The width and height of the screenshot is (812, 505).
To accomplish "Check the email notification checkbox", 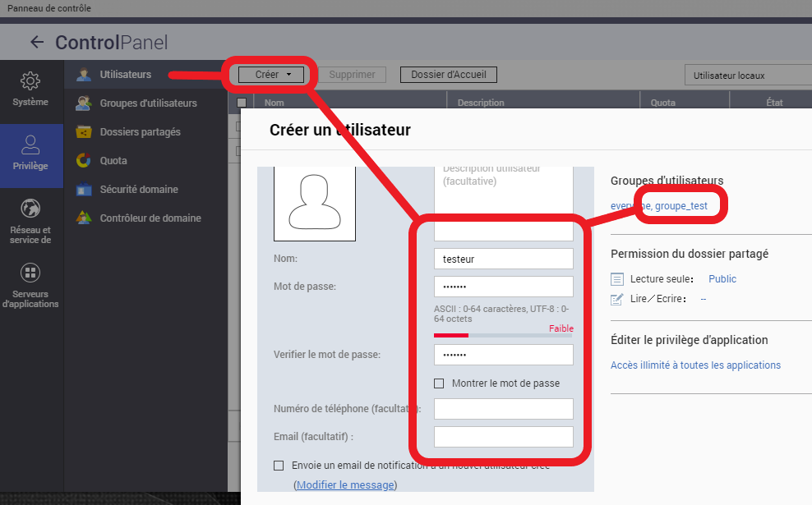I will (x=279, y=466).
